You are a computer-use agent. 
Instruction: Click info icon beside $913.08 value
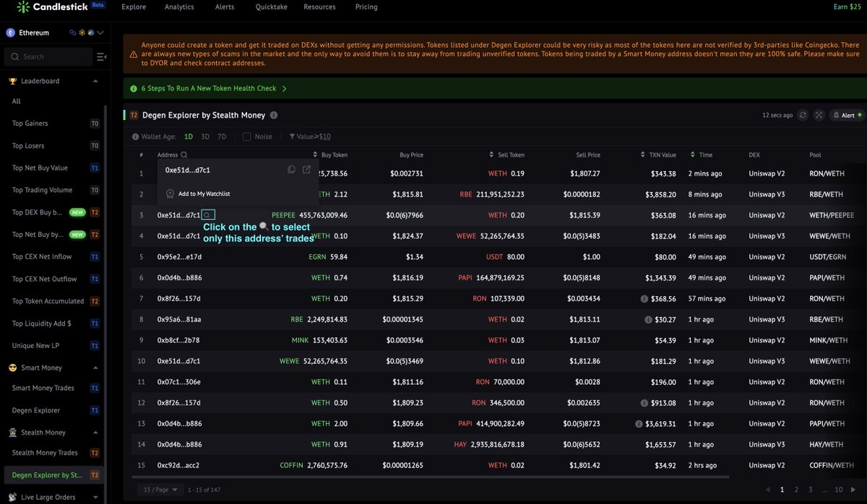pyautogui.click(x=644, y=403)
